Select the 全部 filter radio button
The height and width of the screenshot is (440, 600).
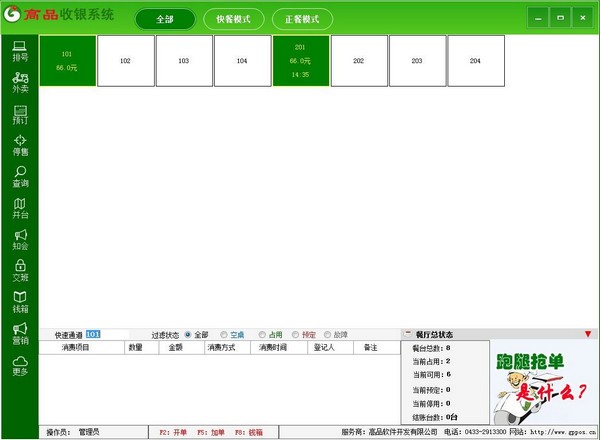pos(188,334)
